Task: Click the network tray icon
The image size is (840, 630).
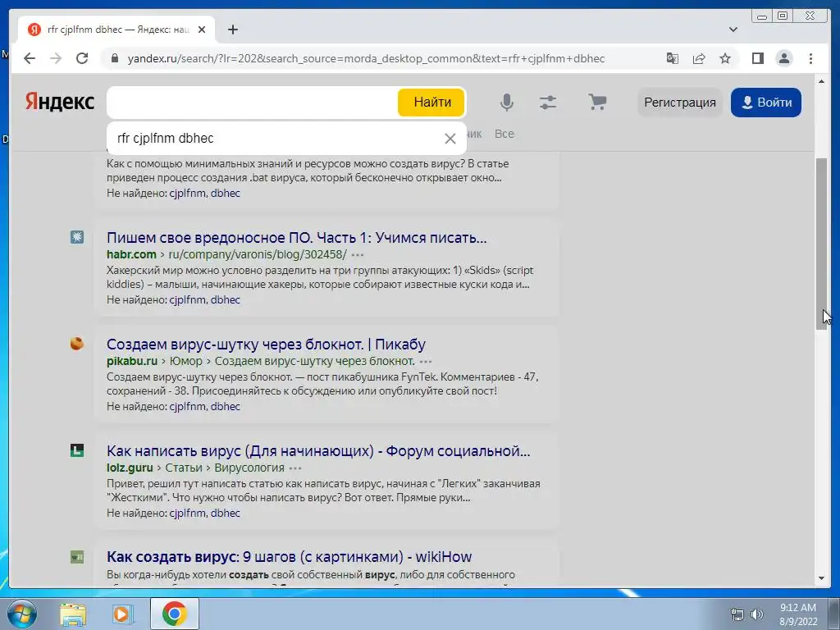Action: 737,614
